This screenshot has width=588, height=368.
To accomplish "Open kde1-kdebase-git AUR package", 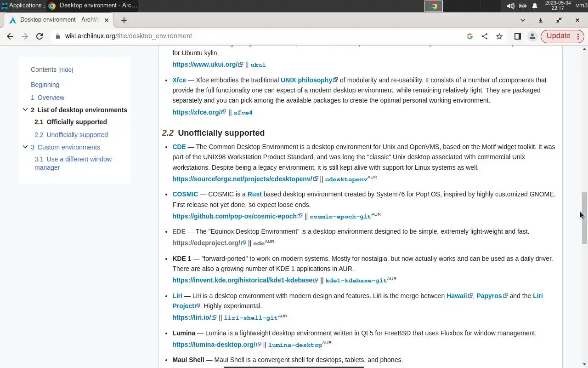I will pyautogui.click(x=356, y=281).
